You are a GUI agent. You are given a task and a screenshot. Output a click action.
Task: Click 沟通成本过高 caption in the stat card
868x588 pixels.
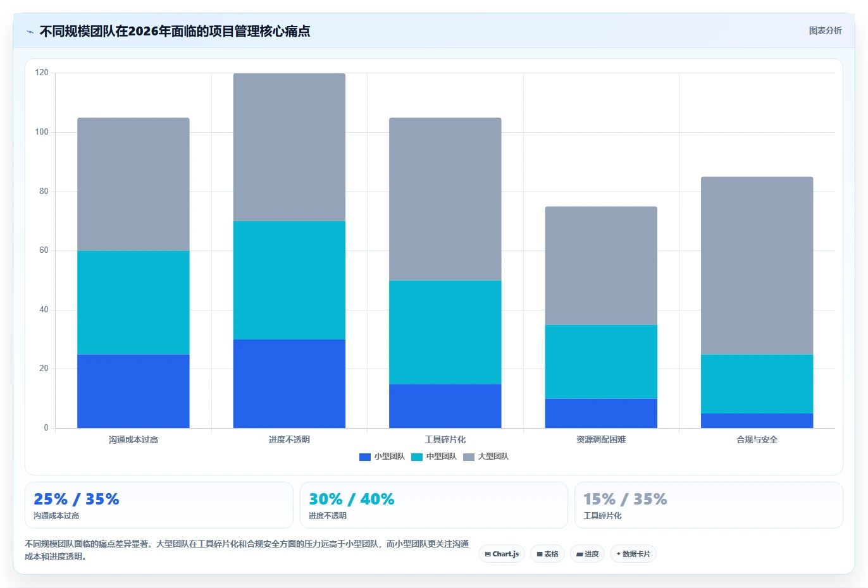tap(56, 516)
